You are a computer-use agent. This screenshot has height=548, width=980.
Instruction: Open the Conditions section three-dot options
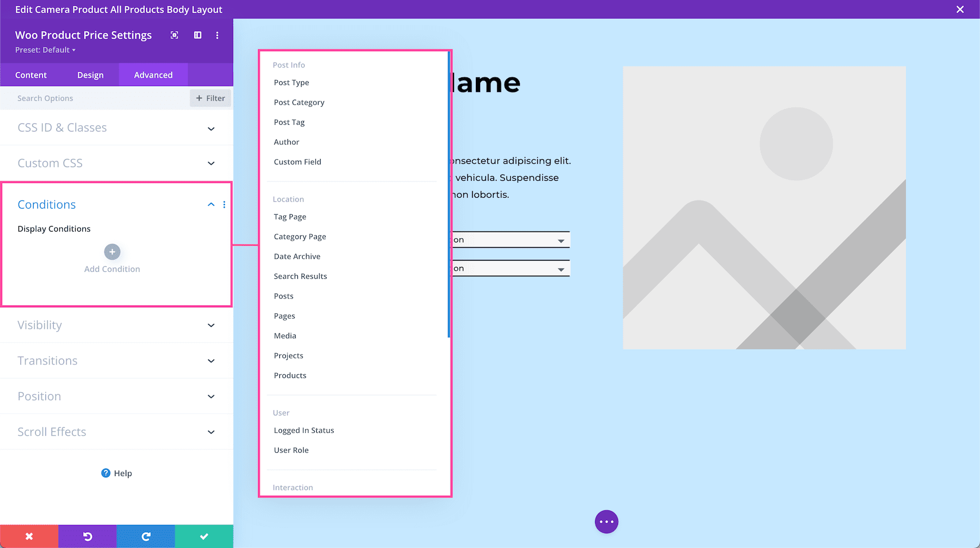point(224,205)
